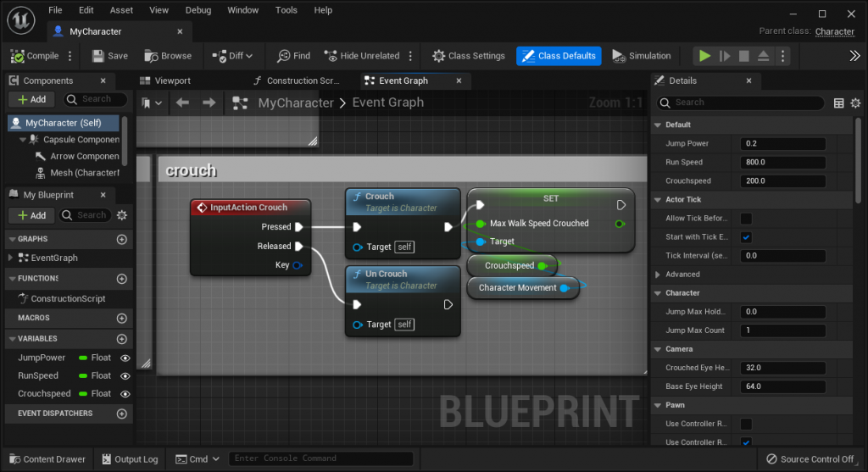The height and width of the screenshot is (472, 868).
Task: Collapse the Capsule Component tree row
Action: [23, 140]
